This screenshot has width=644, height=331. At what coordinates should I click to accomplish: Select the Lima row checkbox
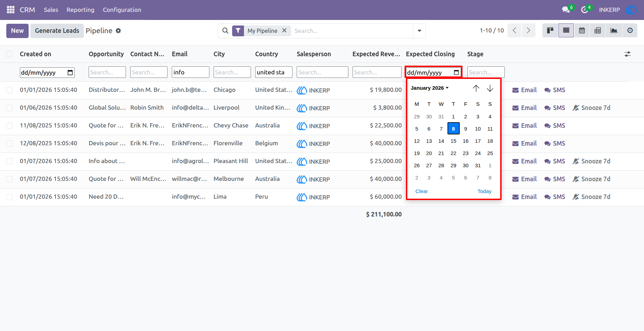click(9, 197)
